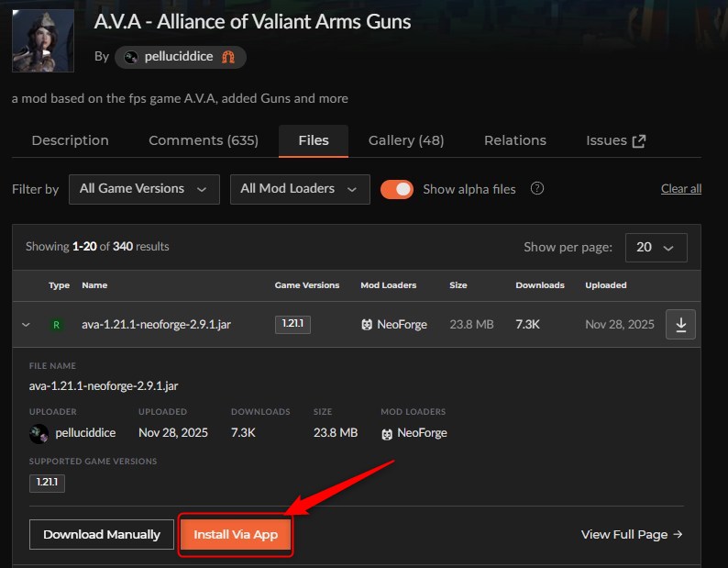Open the All Mod Loaders filter dropdown
The height and width of the screenshot is (568, 728).
(x=300, y=189)
